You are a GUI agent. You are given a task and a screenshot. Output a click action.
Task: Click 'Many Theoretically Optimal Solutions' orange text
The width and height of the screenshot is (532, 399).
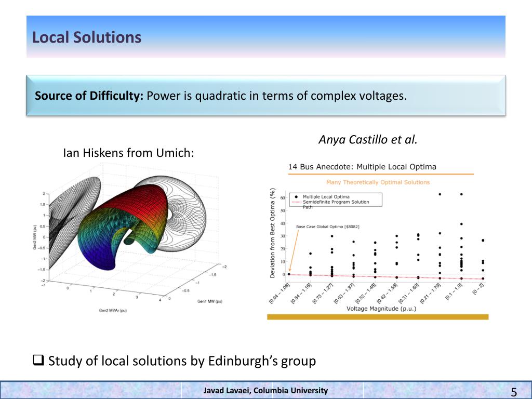[x=378, y=182]
